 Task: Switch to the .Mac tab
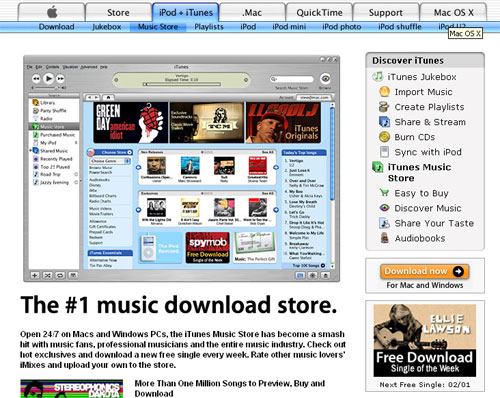[252, 13]
